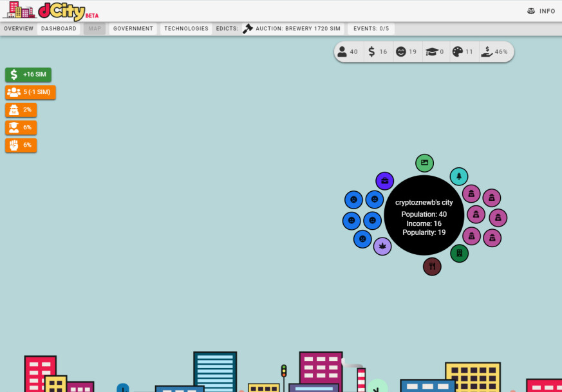Click the orange 6% raised fist badge

click(x=21, y=145)
